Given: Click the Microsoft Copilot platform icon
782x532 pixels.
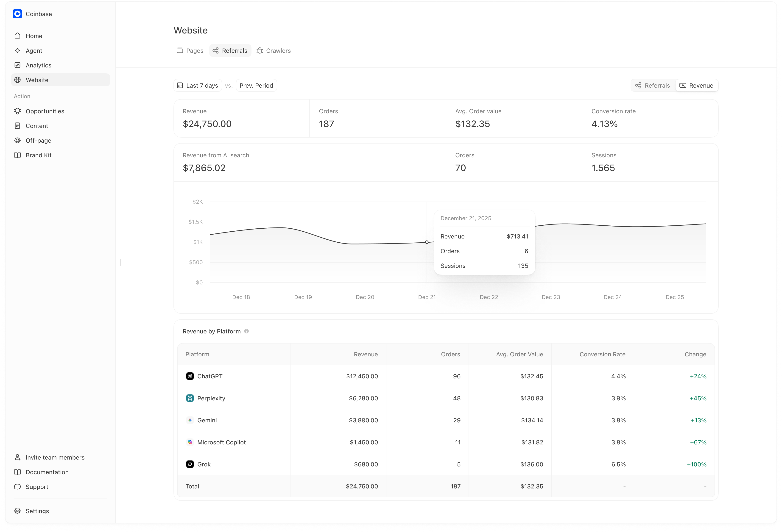Looking at the screenshot, I should pos(190,442).
